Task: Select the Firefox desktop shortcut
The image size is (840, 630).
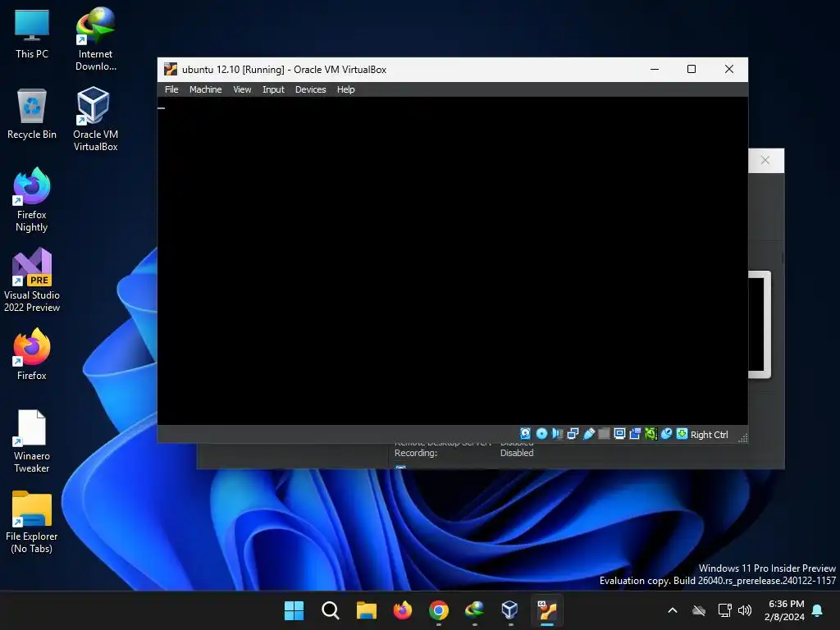Action: pyautogui.click(x=32, y=354)
